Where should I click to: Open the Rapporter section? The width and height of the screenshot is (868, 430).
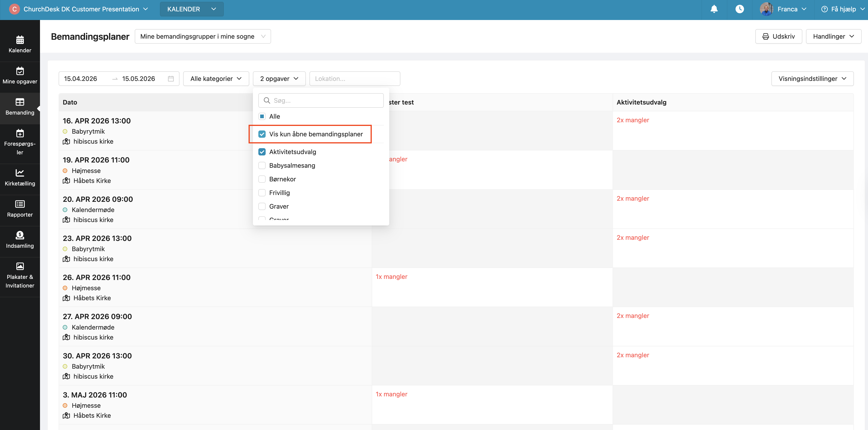(20, 209)
